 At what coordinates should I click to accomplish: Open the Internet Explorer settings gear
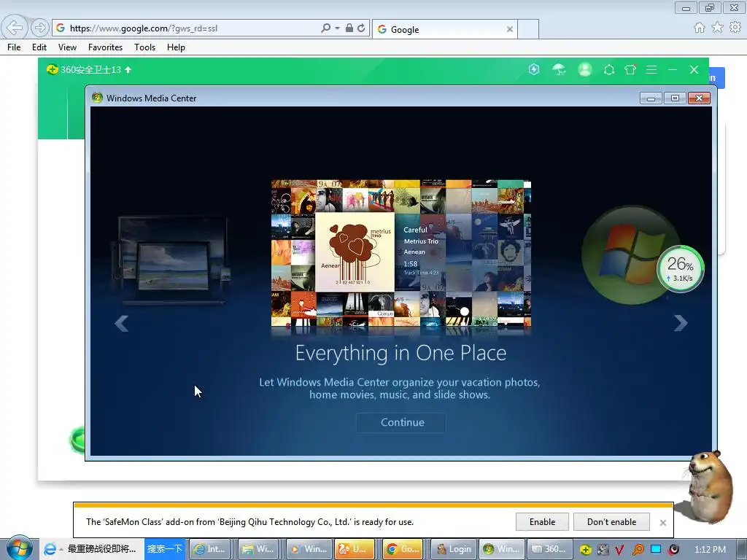pos(735,28)
